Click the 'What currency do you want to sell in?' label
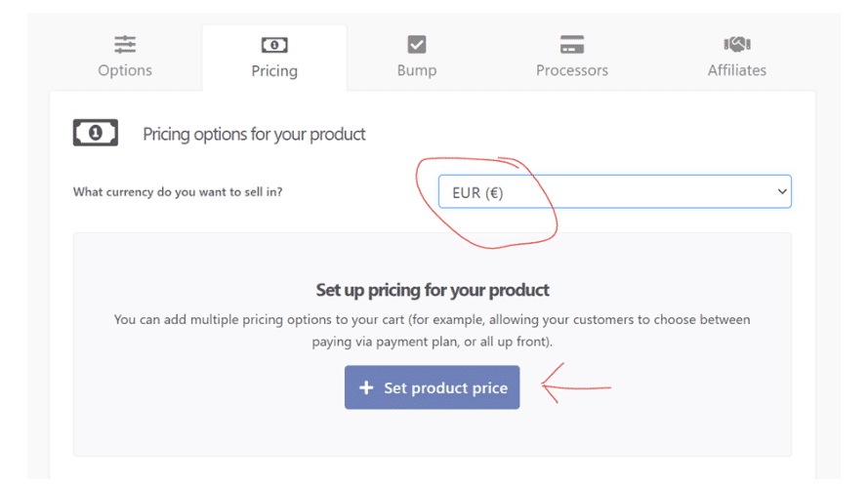Screen dimensions: 868x488 coord(178,192)
